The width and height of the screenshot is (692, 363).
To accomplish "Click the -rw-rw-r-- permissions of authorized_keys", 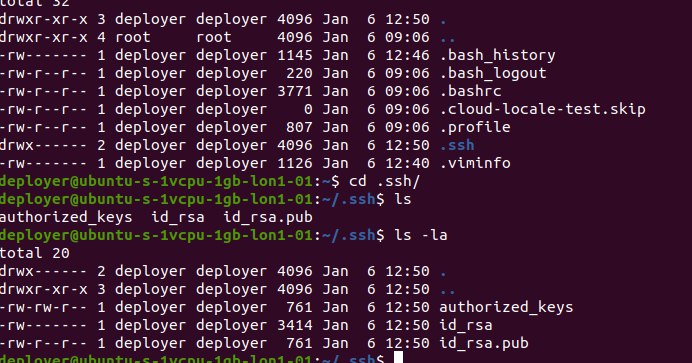I will click(43, 307).
